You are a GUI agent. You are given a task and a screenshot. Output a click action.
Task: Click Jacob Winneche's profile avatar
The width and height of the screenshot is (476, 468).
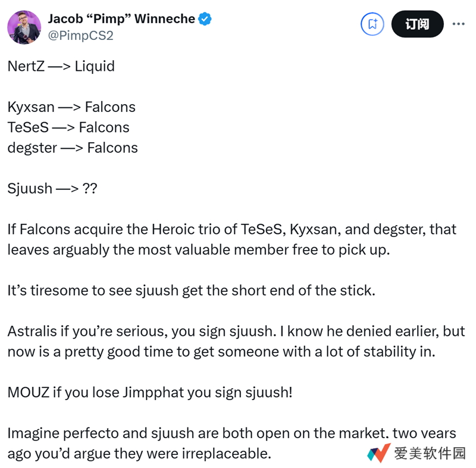point(24,27)
